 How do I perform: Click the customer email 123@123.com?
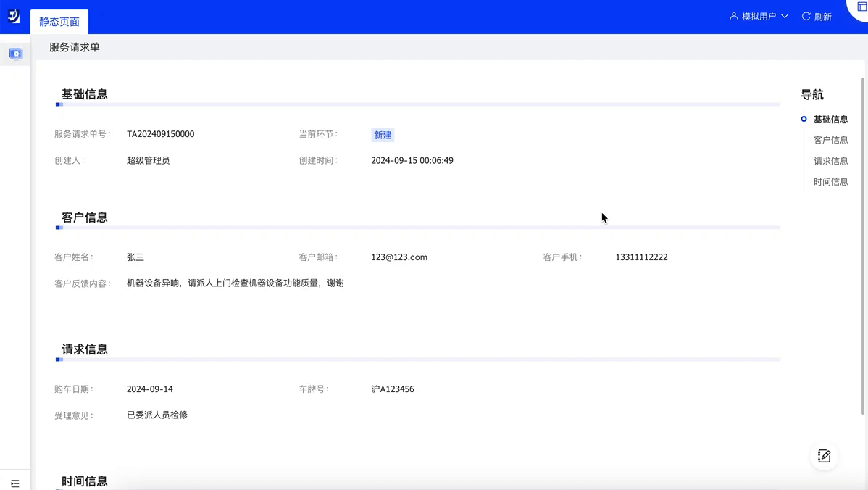(399, 257)
